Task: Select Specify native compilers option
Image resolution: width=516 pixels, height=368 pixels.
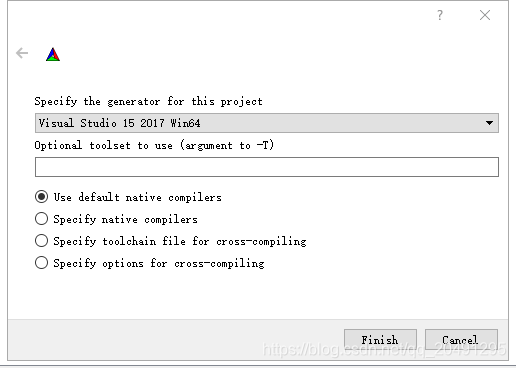Action: coord(41,219)
